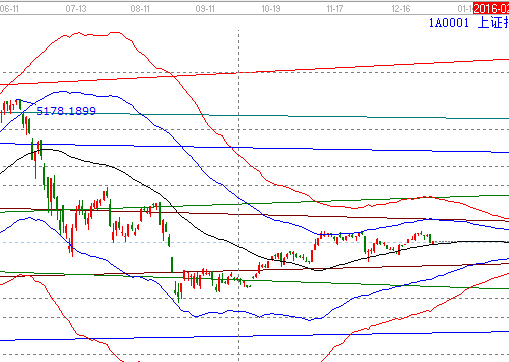This screenshot has height=362, width=509.
Task: Select the 5178.1899 peak price label
Action: click(x=66, y=111)
